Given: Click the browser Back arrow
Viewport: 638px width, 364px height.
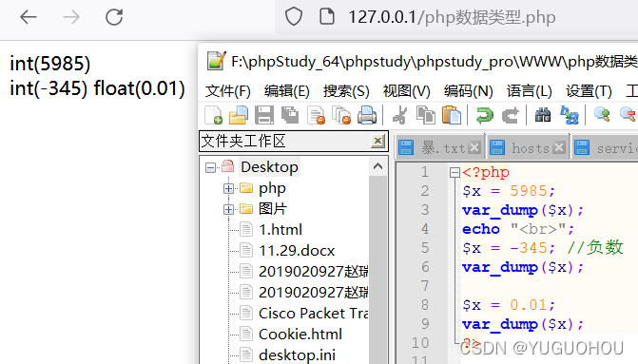Looking at the screenshot, I should pos(29,17).
